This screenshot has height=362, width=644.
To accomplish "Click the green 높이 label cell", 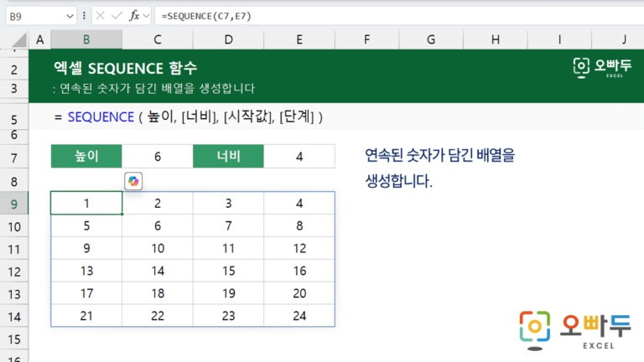I will [x=86, y=156].
